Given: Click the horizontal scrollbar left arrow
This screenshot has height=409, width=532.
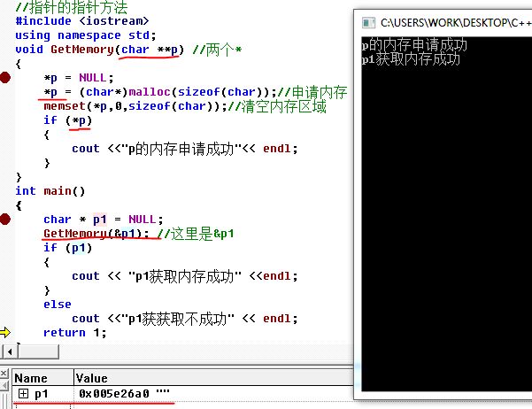Looking at the screenshot, I should pyautogui.click(x=10, y=352).
